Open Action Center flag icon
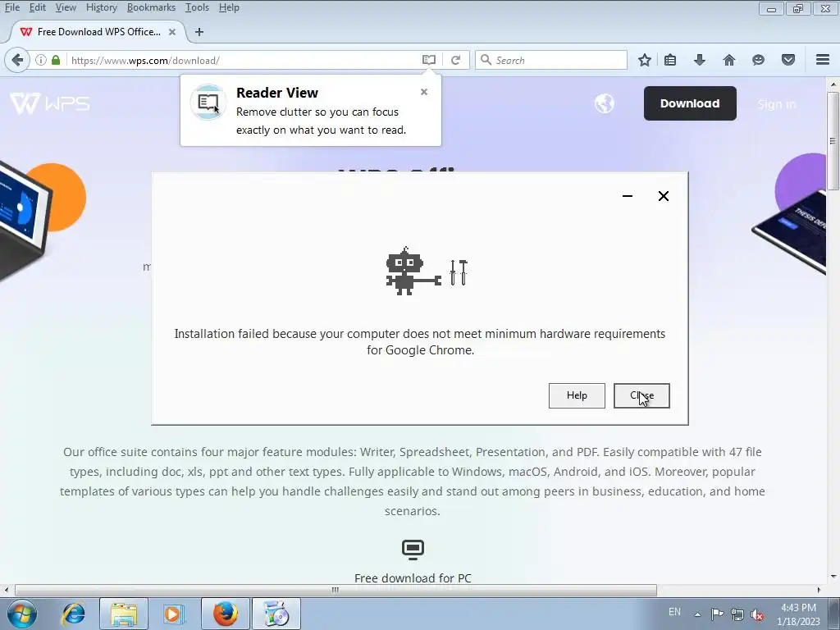The height and width of the screenshot is (630, 840). [717, 614]
